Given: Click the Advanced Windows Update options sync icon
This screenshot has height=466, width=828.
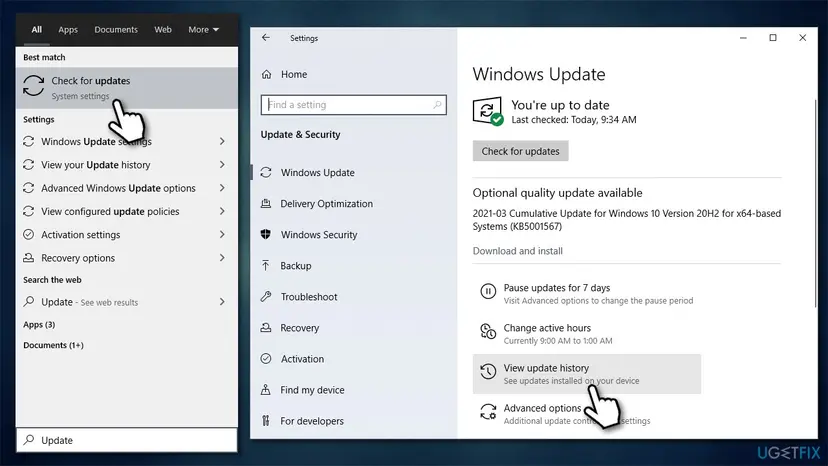Looking at the screenshot, I should (x=29, y=188).
